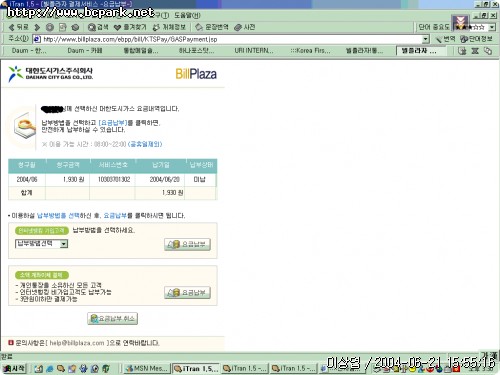Switch to the MSN Messenger taskbar button
This screenshot has width=500, height=375.
click(x=147, y=369)
